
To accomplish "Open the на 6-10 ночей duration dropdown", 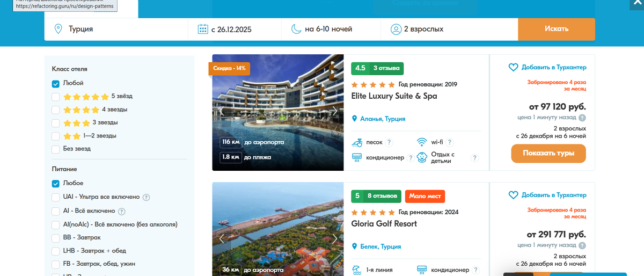I will 331,29.
